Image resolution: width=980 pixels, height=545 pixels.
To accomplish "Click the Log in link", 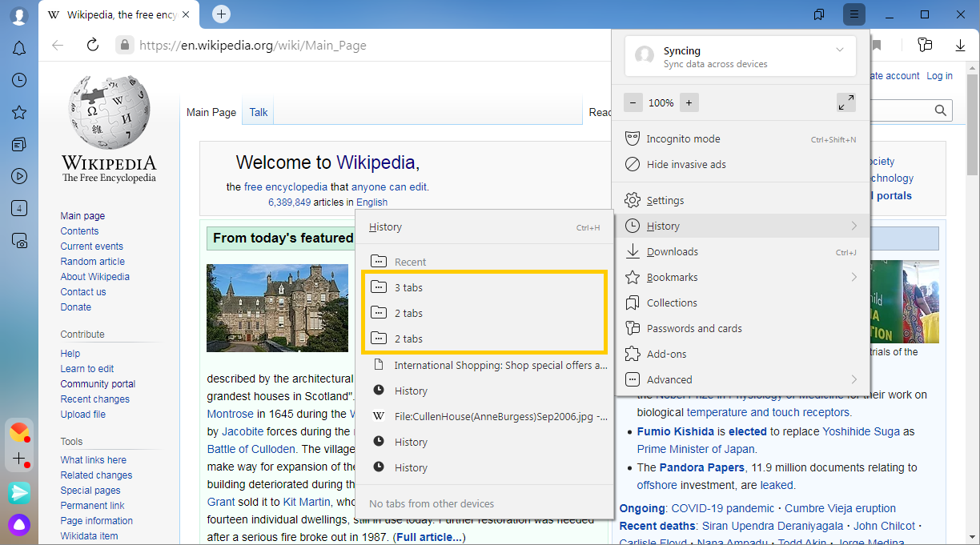I will click(939, 76).
